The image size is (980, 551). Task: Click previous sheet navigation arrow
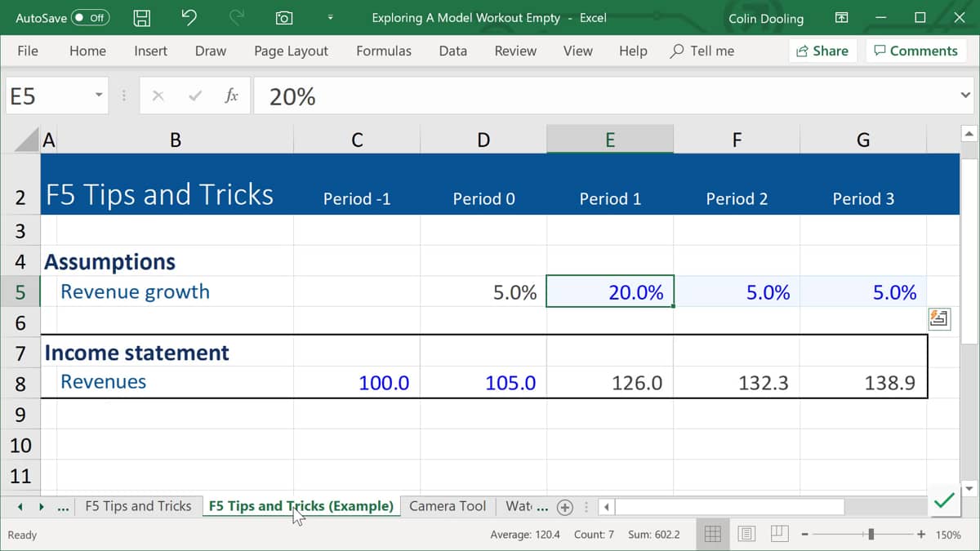(x=20, y=507)
